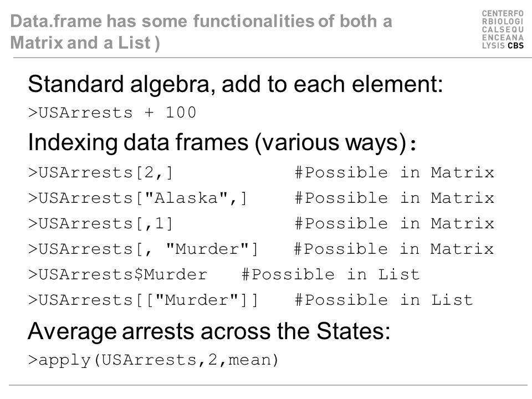Click the USArrests$Murder code
This screenshot has width=532, height=399.
[117, 274]
